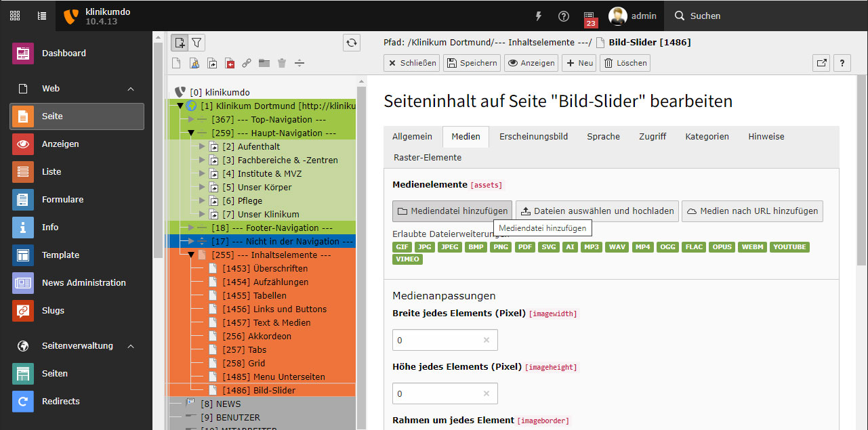Screen dimensions: 868x430
Task: Switch to the Kategorien tab
Action: 707,136
